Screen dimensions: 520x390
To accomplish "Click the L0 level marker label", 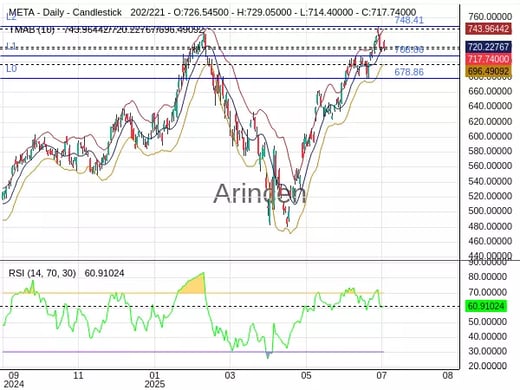I will (x=11, y=69).
